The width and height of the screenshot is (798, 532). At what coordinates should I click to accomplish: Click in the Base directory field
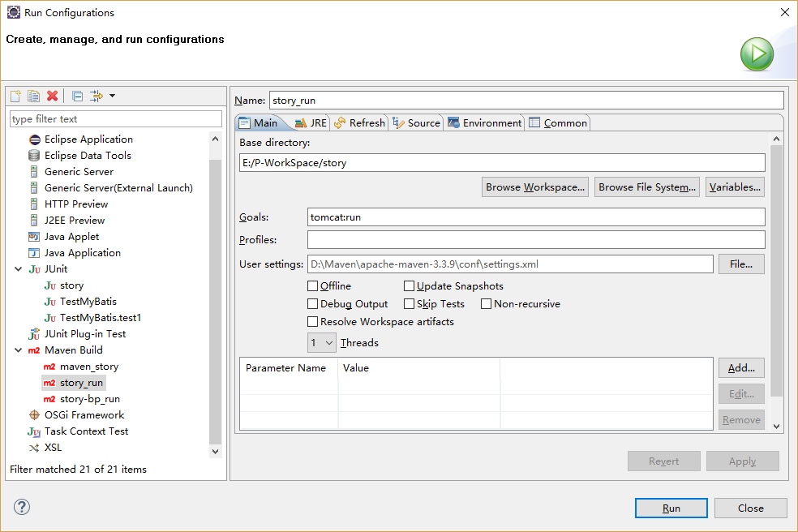502,163
